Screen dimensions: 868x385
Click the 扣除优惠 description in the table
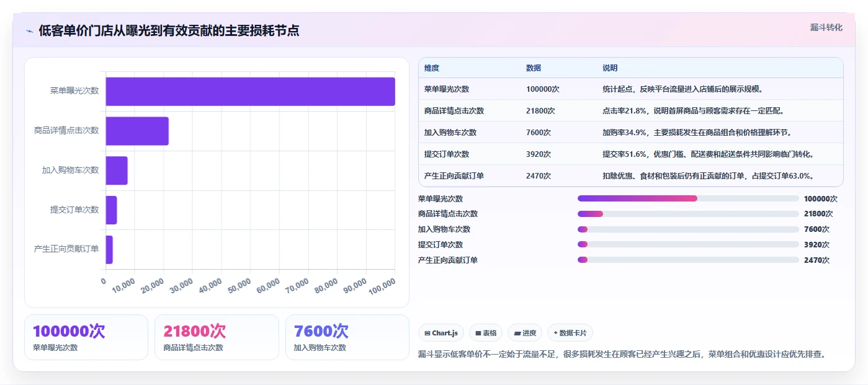(708, 176)
